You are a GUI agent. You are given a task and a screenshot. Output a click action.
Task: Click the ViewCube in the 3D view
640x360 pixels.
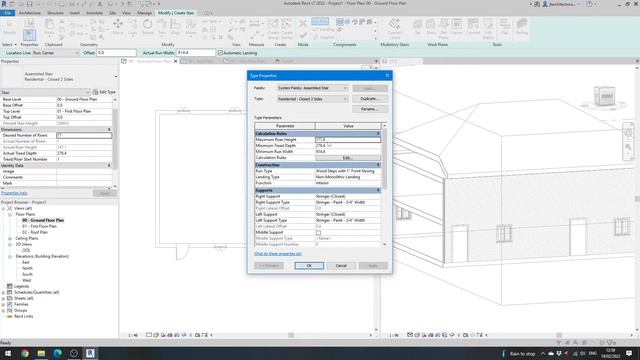pyautogui.click(x=604, y=97)
